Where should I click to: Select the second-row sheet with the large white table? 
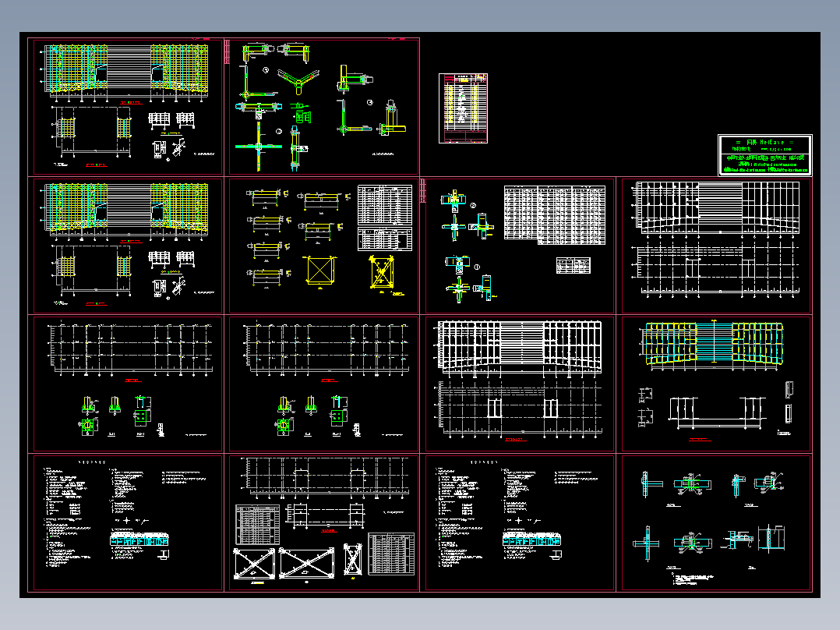tap(519, 246)
